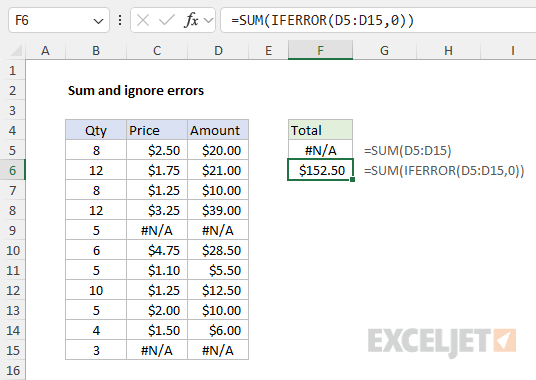The width and height of the screenshot is (536, 380).
Task: Select column C header
Action: pos(157,51)
